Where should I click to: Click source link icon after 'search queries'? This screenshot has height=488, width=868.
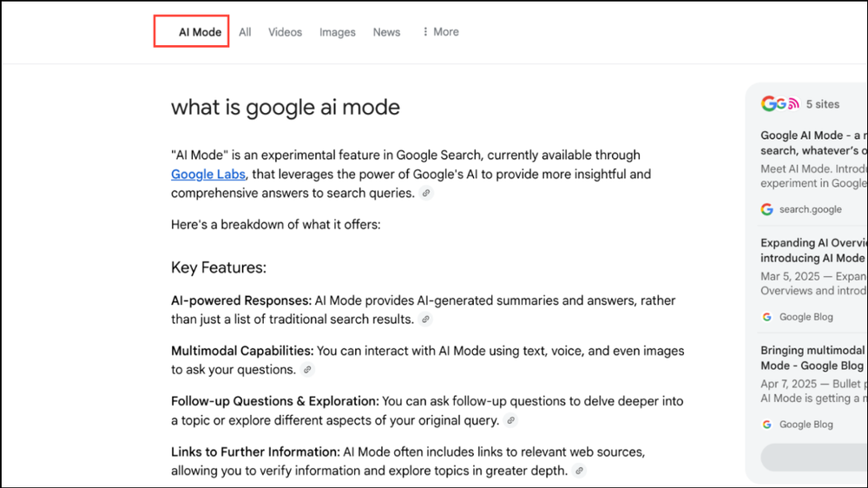tap(425, 194)
